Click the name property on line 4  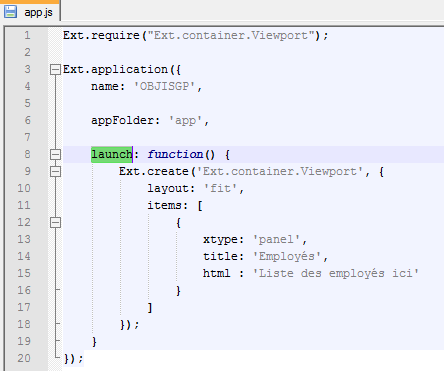point(105,86)
